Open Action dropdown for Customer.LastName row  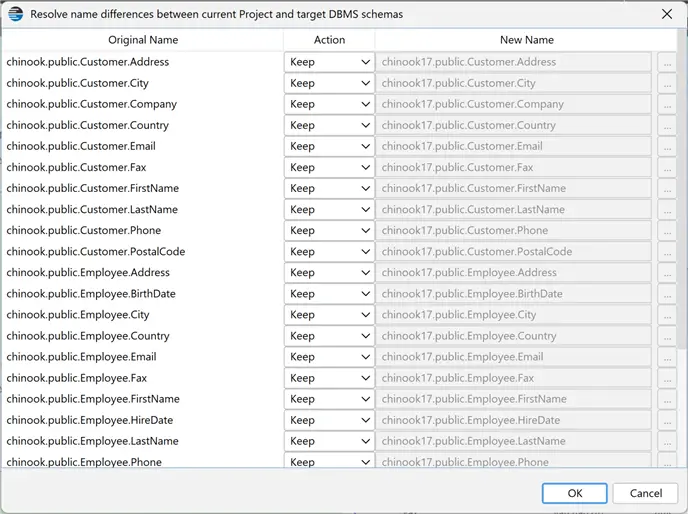(x=329, y=209)
